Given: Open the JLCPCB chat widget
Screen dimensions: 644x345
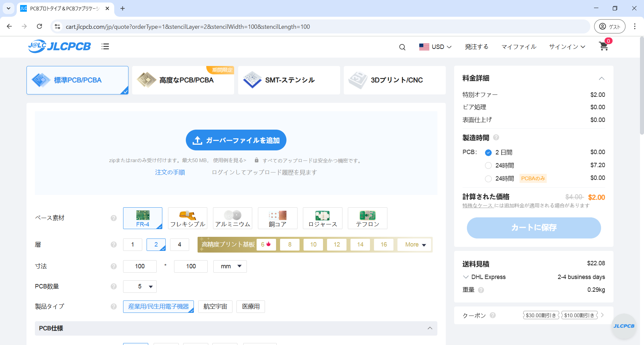Looking at the screenshot, I should (x=624, y=326).
